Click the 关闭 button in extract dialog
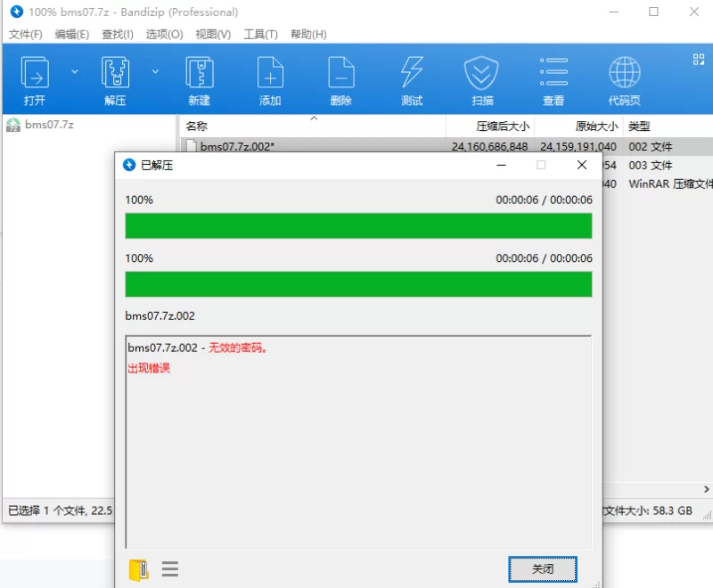The width and height of the screenshot is (713, 588). [x=543, y=569]
